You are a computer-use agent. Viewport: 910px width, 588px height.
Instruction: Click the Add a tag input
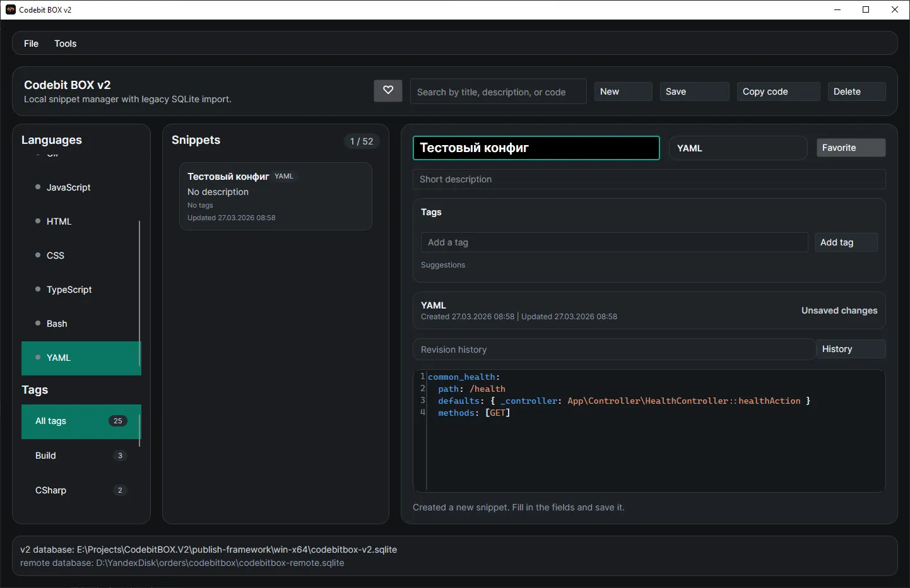pos(613,242)
